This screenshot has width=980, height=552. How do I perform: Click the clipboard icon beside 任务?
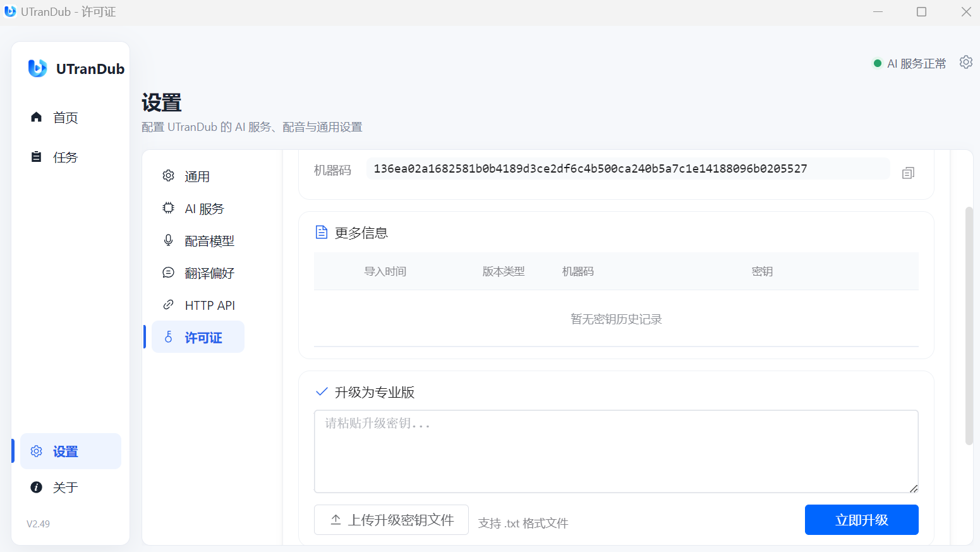pos(36,157)
